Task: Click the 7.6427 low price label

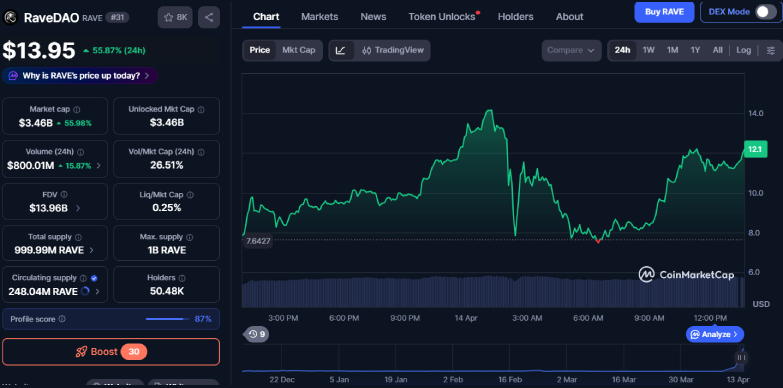Action: pyautogui.click(x=258, y=242)
